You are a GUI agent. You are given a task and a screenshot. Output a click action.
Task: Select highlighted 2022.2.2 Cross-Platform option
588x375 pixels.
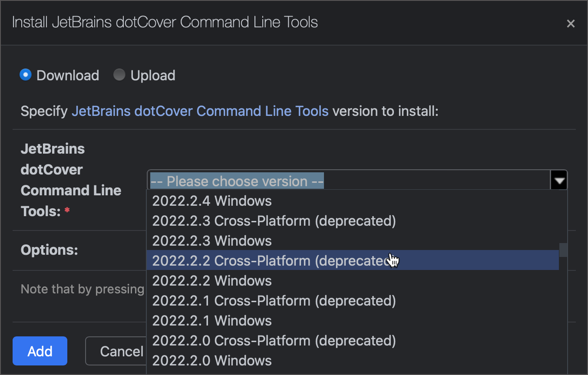[x=274, y=260]
